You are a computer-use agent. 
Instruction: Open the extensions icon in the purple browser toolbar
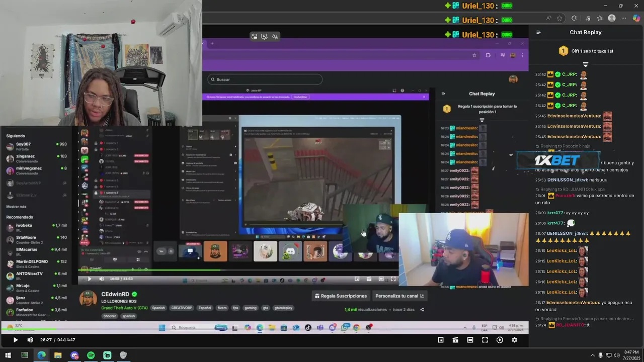click(x=488, y=55)
